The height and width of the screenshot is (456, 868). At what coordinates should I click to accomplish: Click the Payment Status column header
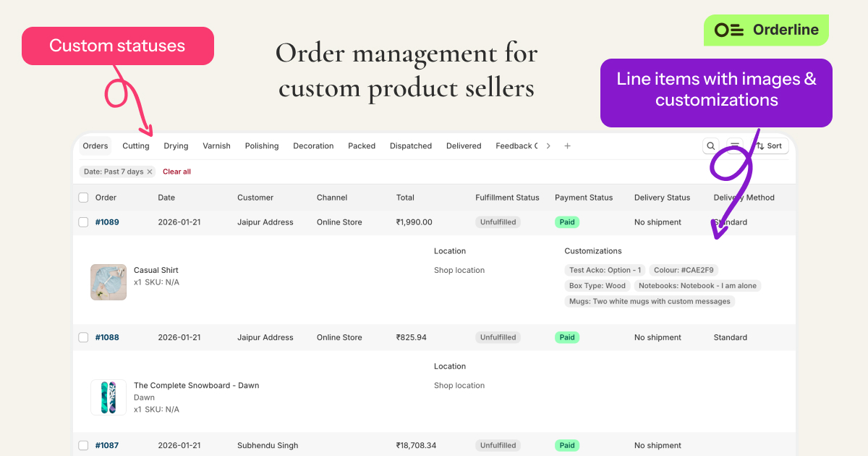tap(584, 198)
